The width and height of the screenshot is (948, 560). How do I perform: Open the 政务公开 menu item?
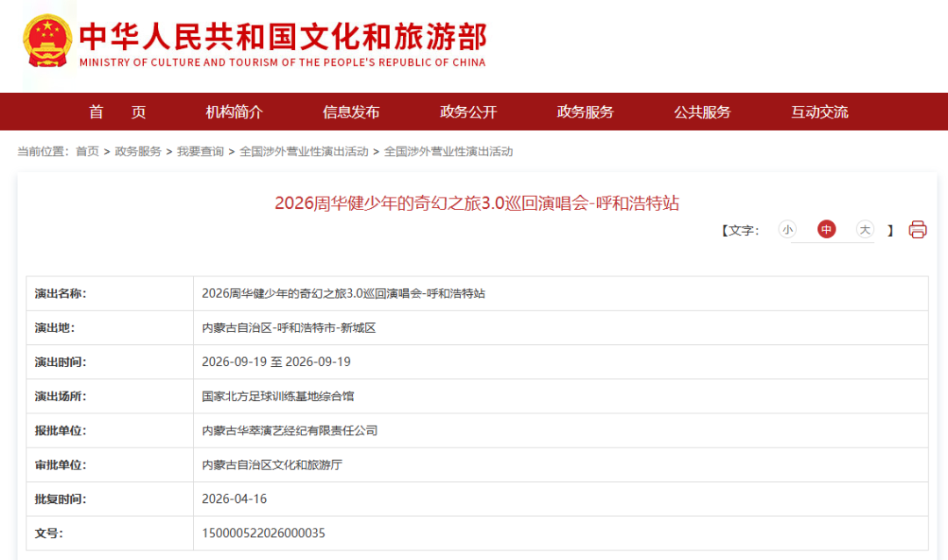point(468,111)
